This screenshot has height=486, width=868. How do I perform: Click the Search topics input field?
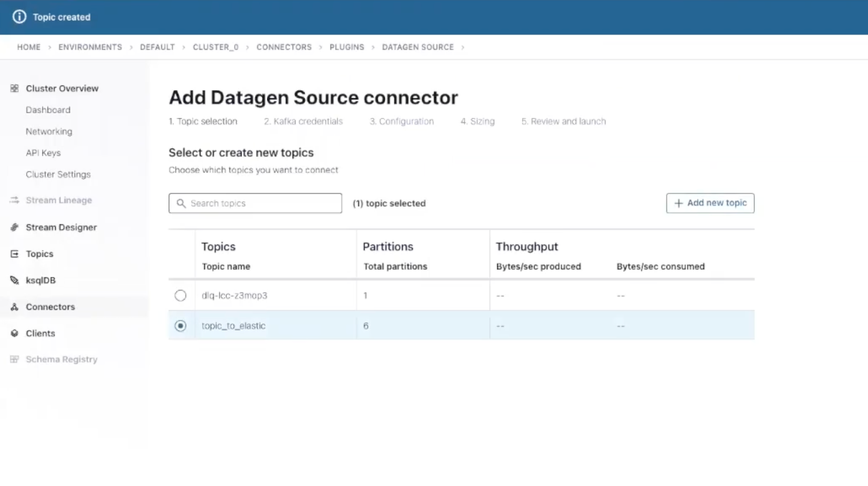(255, 203)
